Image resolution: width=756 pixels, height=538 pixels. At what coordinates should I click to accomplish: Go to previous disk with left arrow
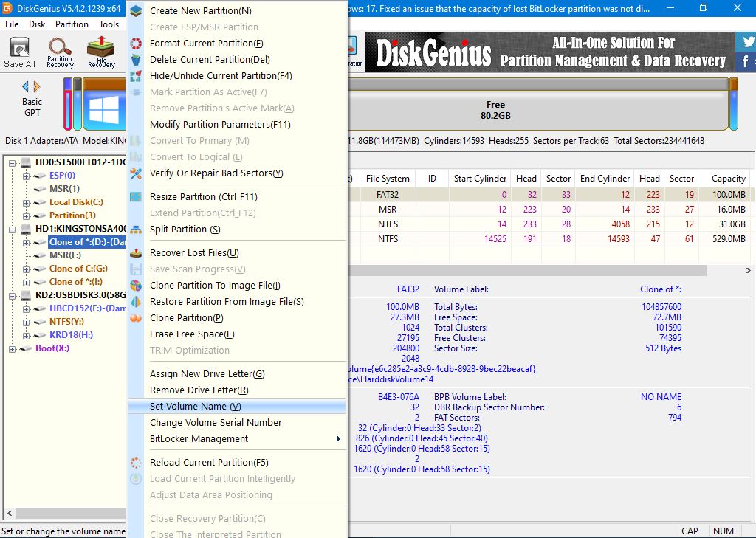25,86
